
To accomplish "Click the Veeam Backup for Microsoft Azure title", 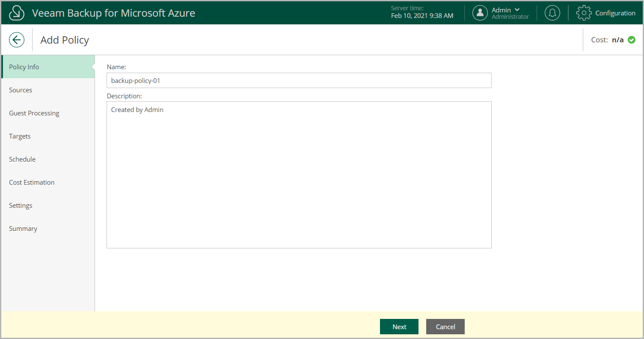I will (x=113, y=13).
